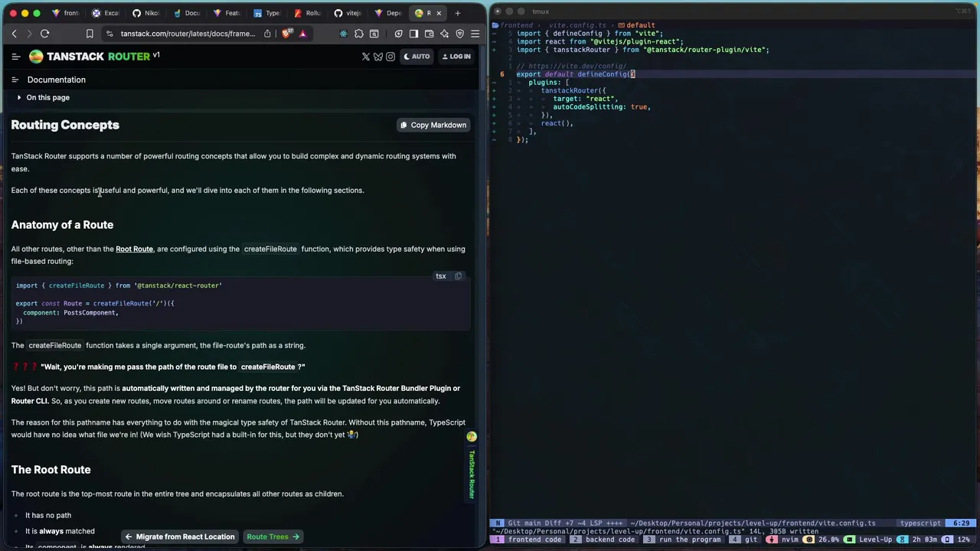
Task: Click the tanstackRouter import line in editor
Action: 642,50
